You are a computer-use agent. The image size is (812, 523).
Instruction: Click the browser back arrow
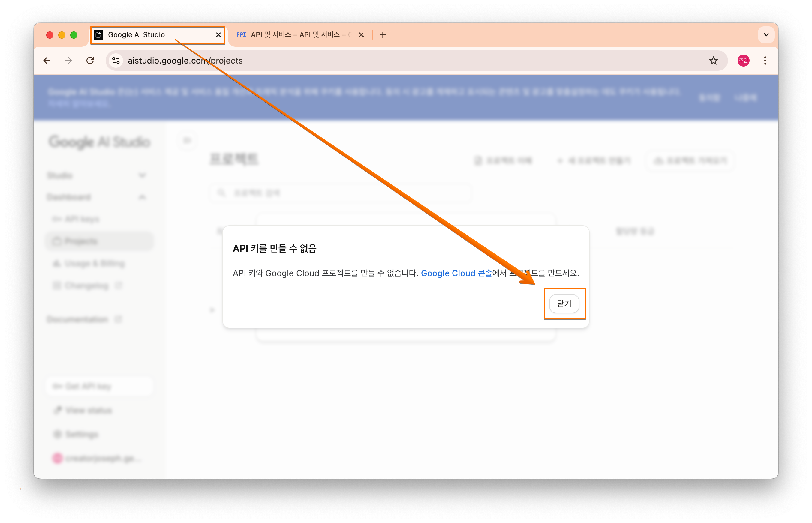pos(47,61)
